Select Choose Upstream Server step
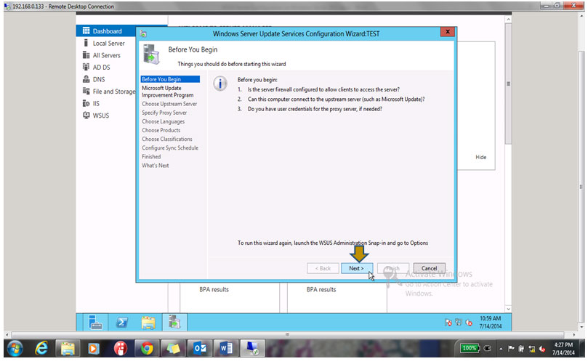Image resolution: width=588 pixels, height=364 pixels. tap(169, 104)
